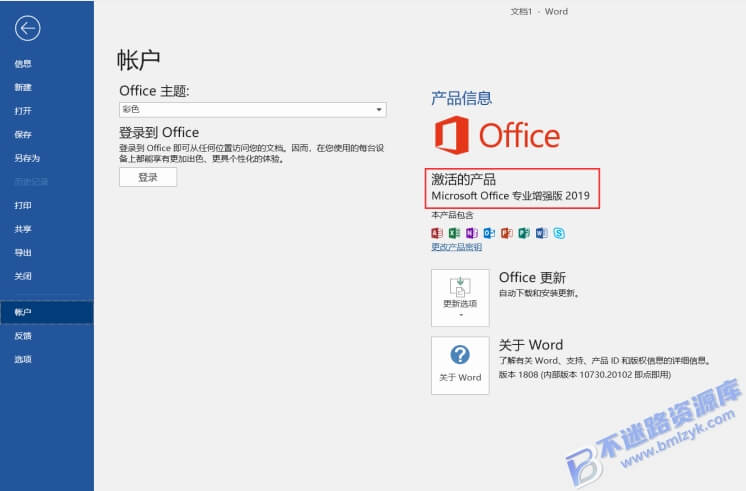Open 选项 in the sidebar
The image size is (746, 491).
coord(23,359)
